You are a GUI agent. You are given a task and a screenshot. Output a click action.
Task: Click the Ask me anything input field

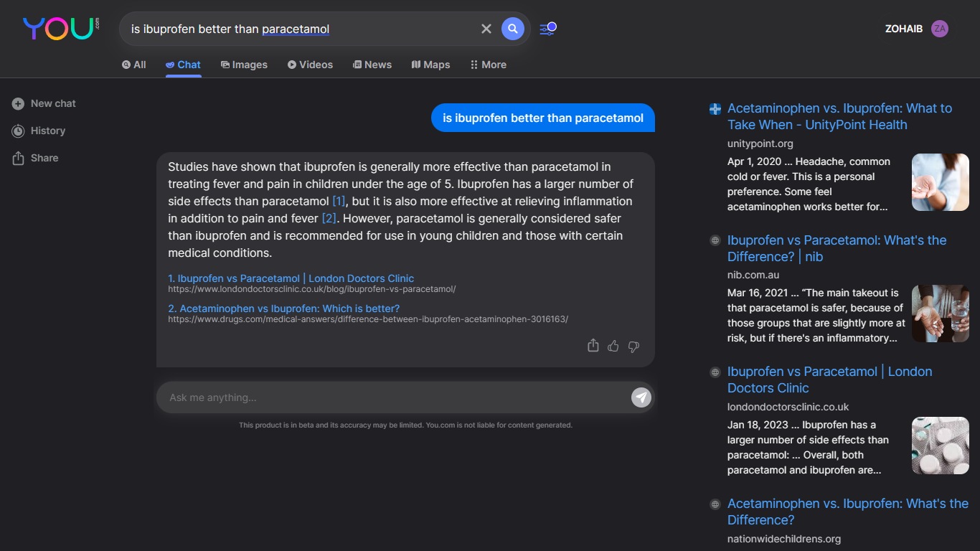(x=395, y=397)
